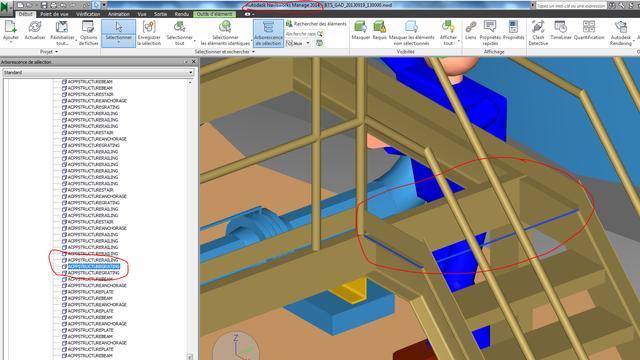Open the Standard tree mode combo box
Screen dimensions: 640x360
98,73
